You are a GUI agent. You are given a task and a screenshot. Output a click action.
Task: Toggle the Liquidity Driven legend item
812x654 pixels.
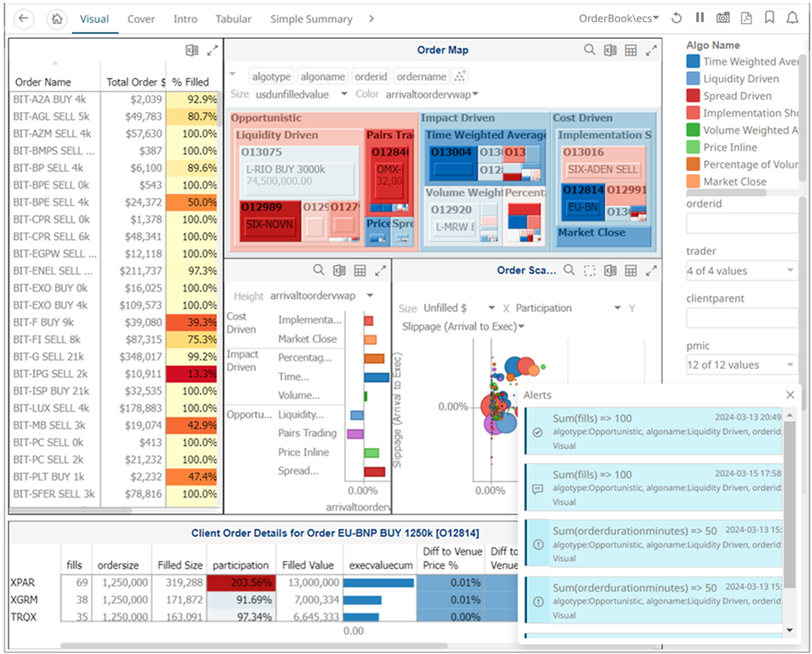pyautogui.click(x=740, y=79)
